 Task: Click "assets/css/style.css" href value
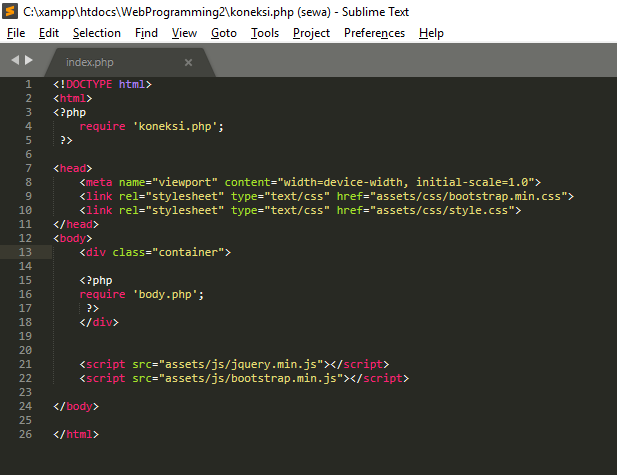tap(442, 210)
